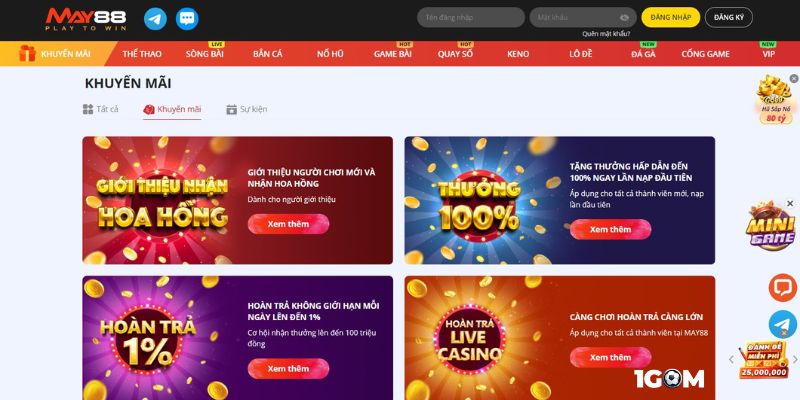Click the Tên đăng nhập input field
The width and height of the screenshot is (800, 400).
coord(470,17)
